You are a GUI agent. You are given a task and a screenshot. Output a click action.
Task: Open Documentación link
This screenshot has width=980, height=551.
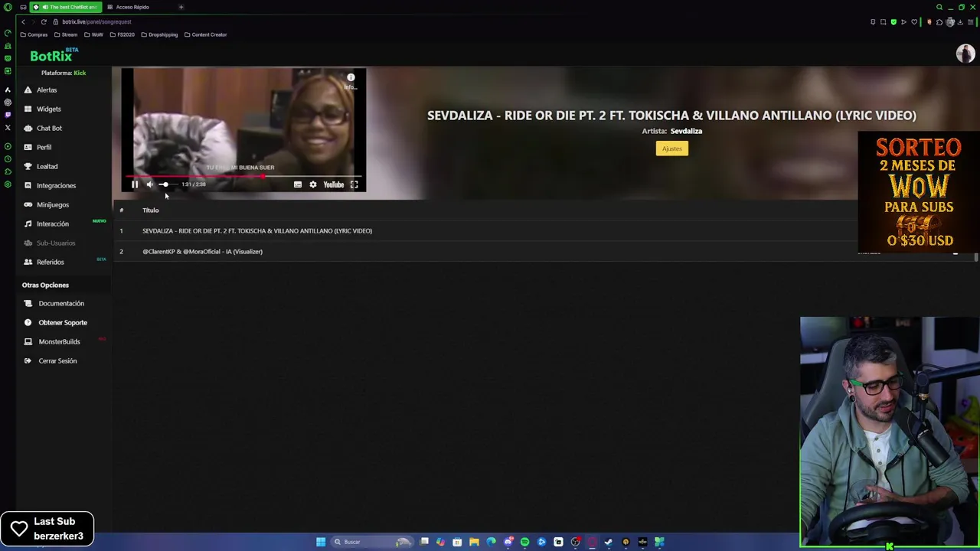tap(61, 303)
